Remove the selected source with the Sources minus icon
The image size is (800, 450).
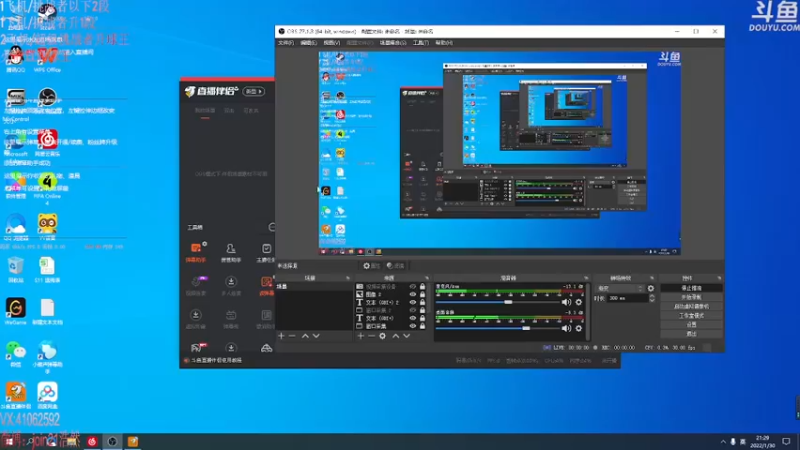tap(371, 336)
